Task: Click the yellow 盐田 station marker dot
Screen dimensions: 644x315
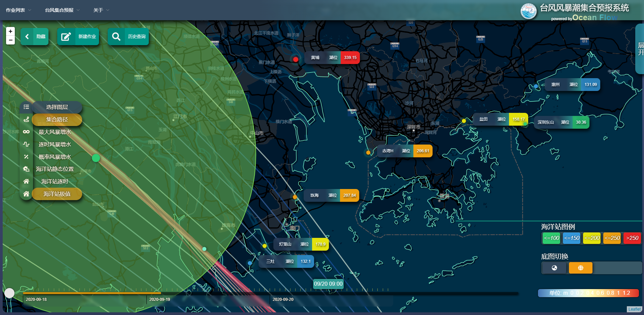Action: point(464,121)
